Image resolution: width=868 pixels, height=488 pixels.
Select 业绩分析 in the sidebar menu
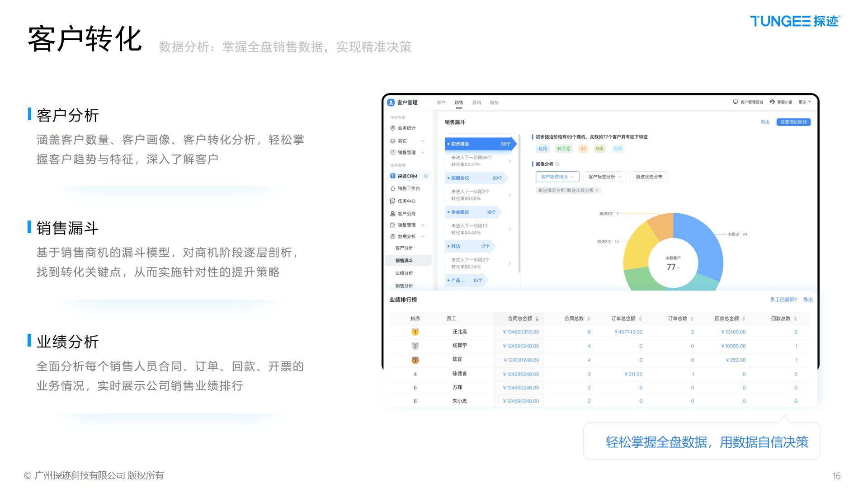pos(404,273)
